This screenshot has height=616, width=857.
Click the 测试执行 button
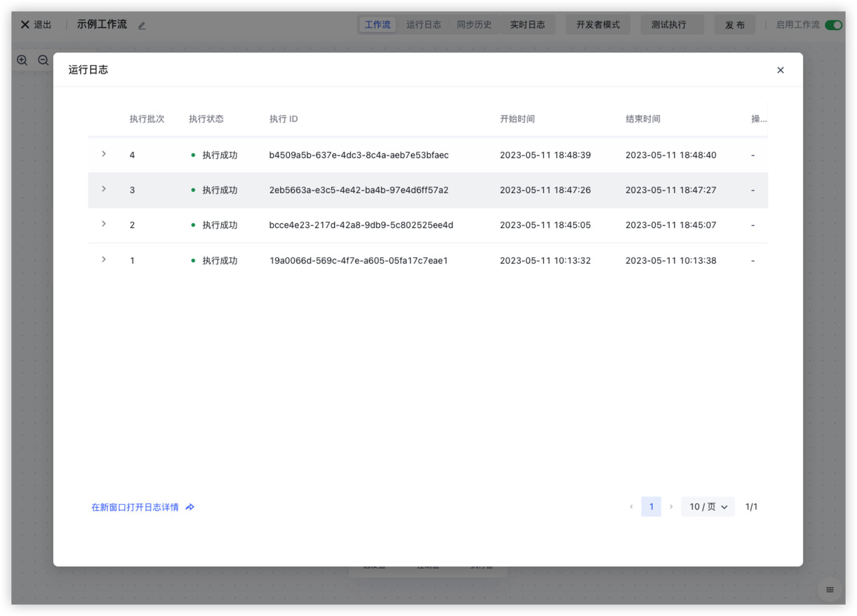point(668,24)
